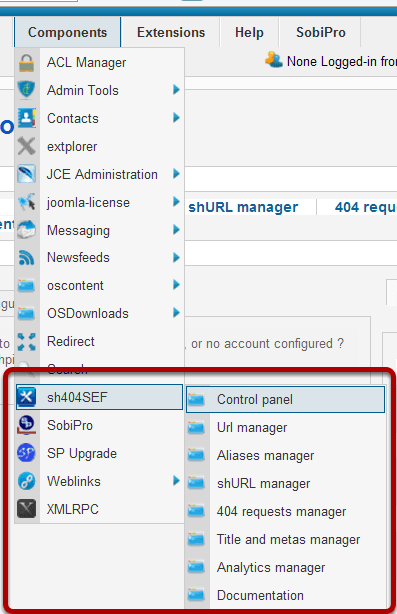The width and height of the screenshot is (397, 614).
Task: Click the Messaging envelope icon
Action: pos(26,230)
